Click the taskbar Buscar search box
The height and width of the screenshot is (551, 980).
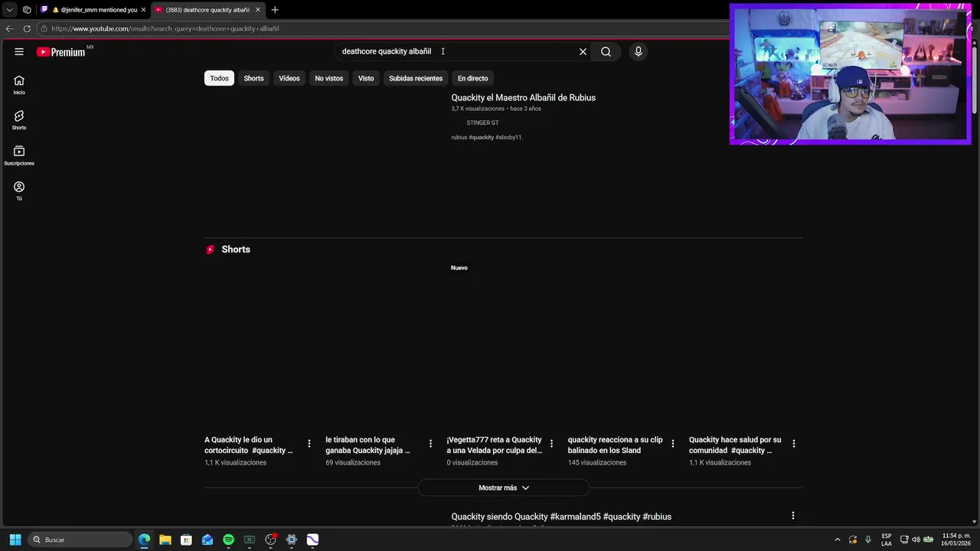[80, 540]
